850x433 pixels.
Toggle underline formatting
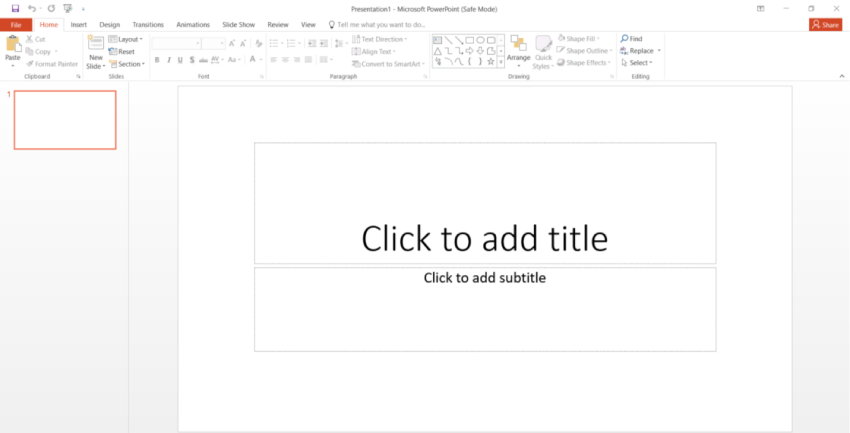180,60
